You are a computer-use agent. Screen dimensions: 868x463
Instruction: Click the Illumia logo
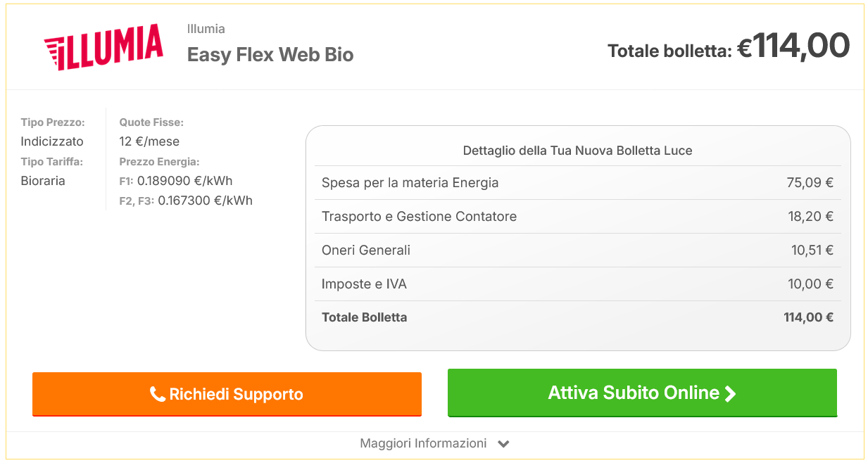(103, 47)
